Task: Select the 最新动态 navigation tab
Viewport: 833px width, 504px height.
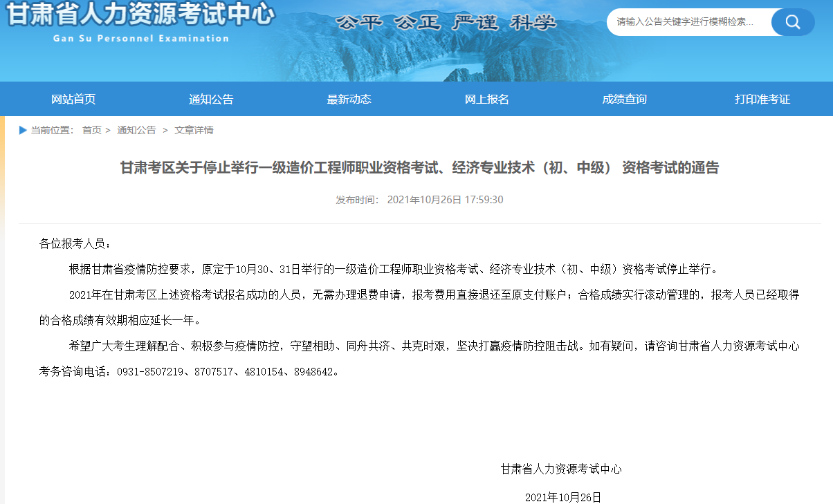Action: 349,99
